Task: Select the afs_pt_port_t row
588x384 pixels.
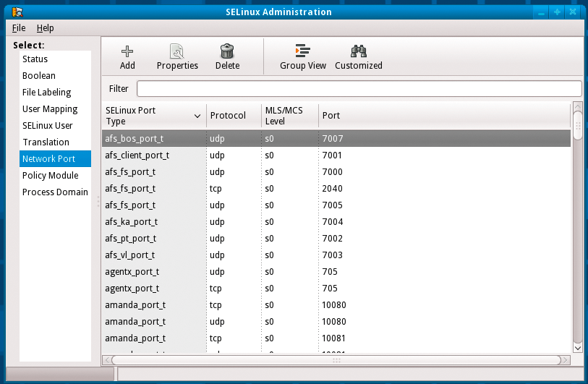Action: click(x=336, y=238)
